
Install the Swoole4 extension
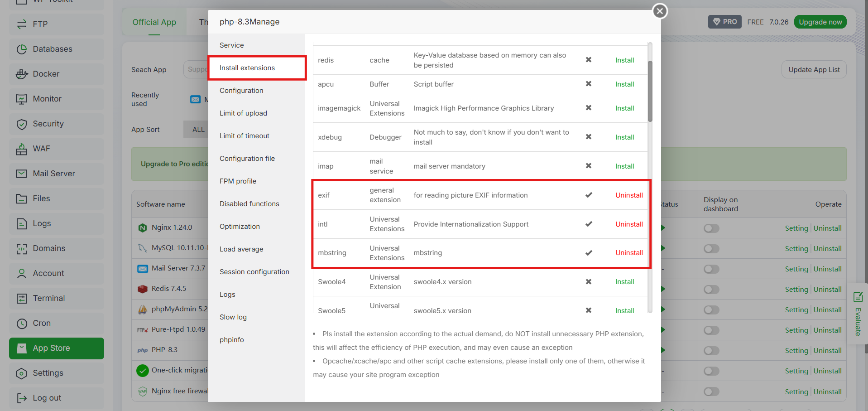point(624,282)
